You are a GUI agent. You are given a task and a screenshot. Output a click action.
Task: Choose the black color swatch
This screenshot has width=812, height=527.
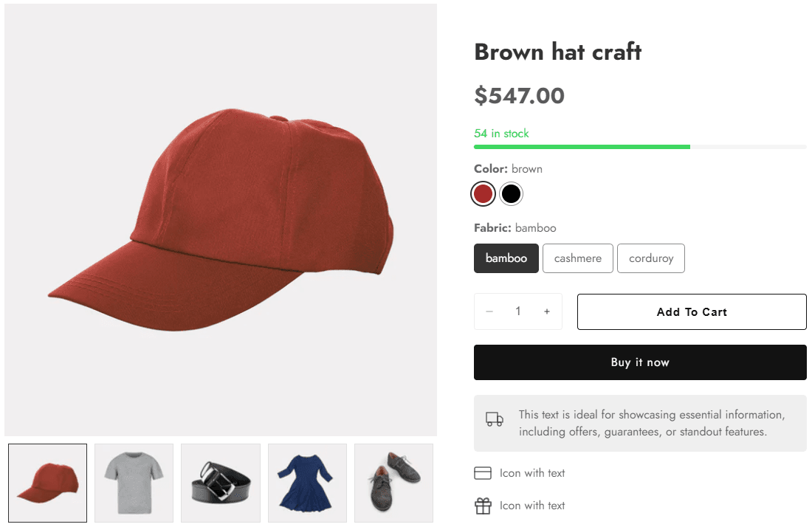(511, 194)
